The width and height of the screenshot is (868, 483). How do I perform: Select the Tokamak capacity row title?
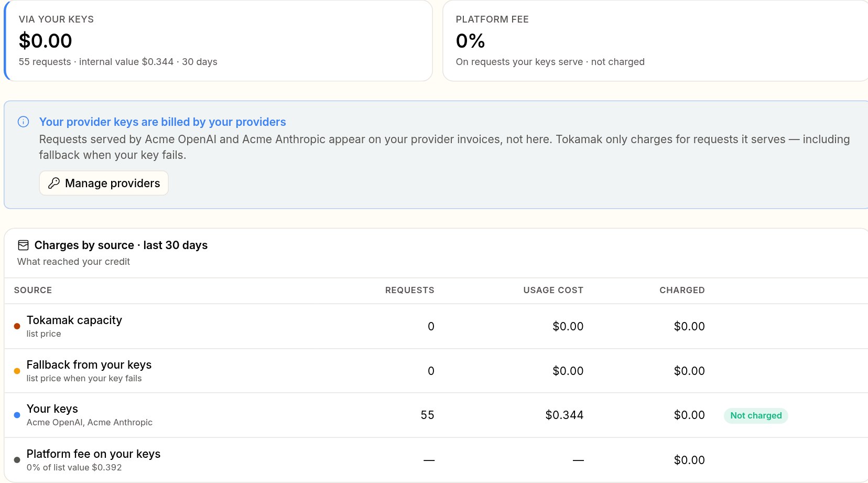(x=74, y=320)
